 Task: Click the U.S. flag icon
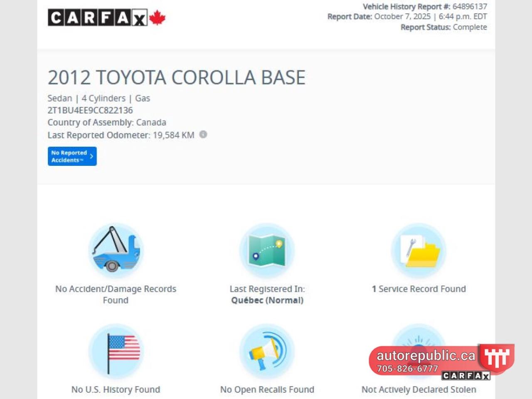coord(116,351)
